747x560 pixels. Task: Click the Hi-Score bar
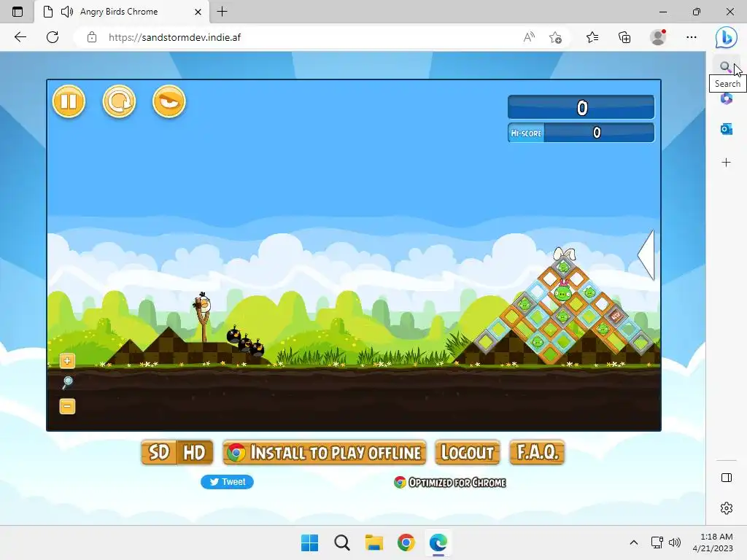[x=581, y=133]
